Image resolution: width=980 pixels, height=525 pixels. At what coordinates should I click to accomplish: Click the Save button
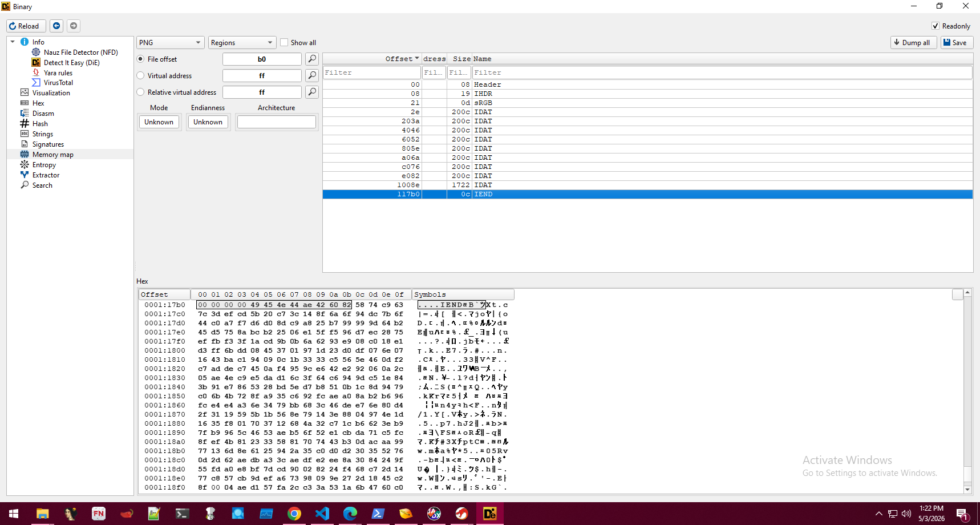[957, 42]
